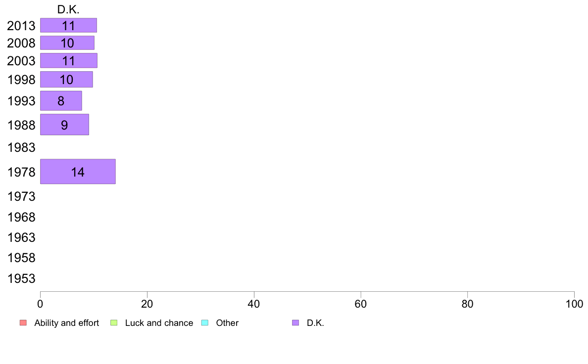The width and height of the screenshot is (588, 364).
Task: Click the 2013 year label
Action: coord(21,26)
